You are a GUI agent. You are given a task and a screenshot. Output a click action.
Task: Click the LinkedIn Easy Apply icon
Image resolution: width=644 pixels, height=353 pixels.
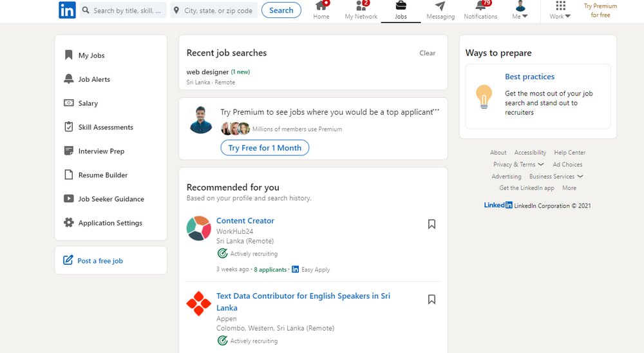pos(295,269)
